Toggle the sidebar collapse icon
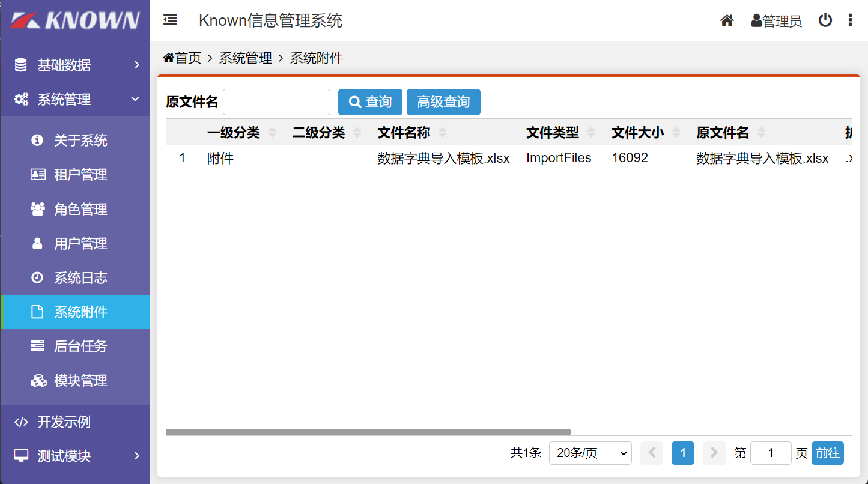The image size is (868, 484). tap(170, 20)
